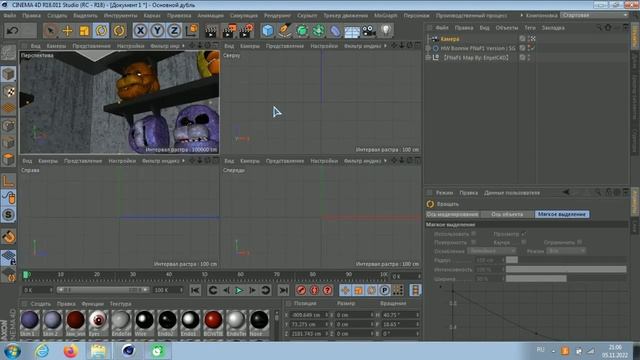Image resolution: width=640 pixels, height=360 pixels.
Task: Click Render to Picture Viewer icon
Action: tap(229, 31)
